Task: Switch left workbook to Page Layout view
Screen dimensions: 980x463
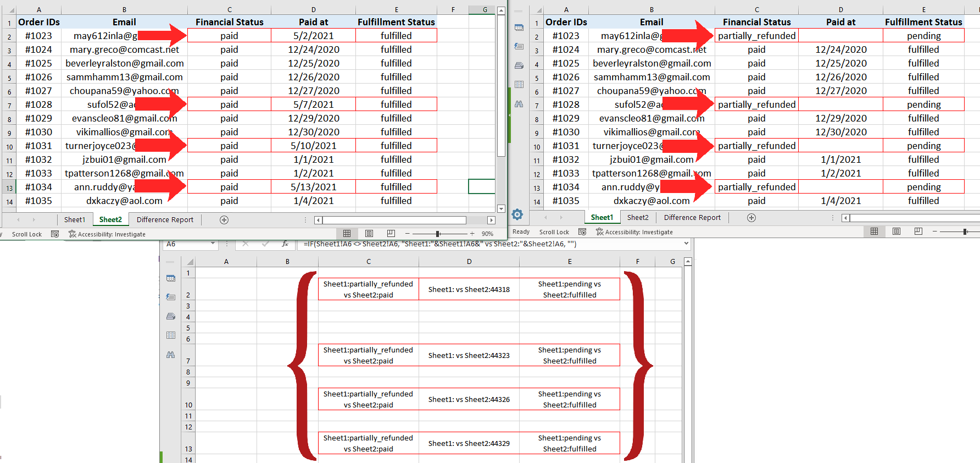Action: click(369, 234)
